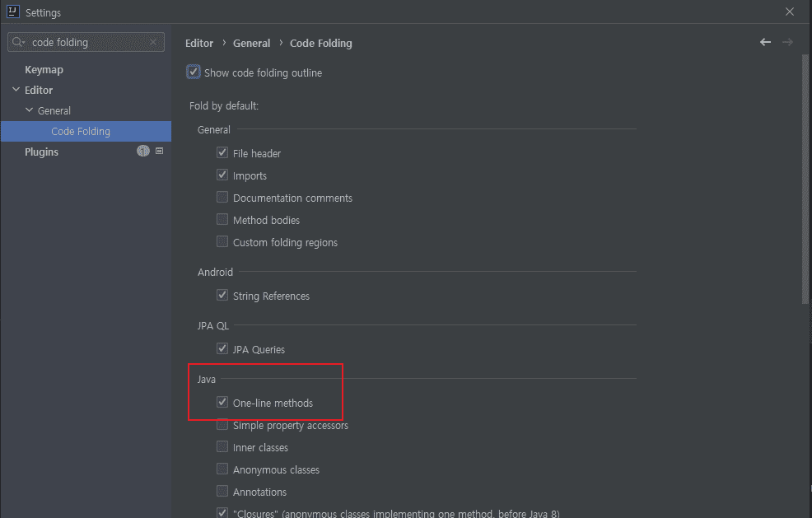This screenshot has width=812, height=518.
Task: Go back with the left arrow
Action: point(766,42)
